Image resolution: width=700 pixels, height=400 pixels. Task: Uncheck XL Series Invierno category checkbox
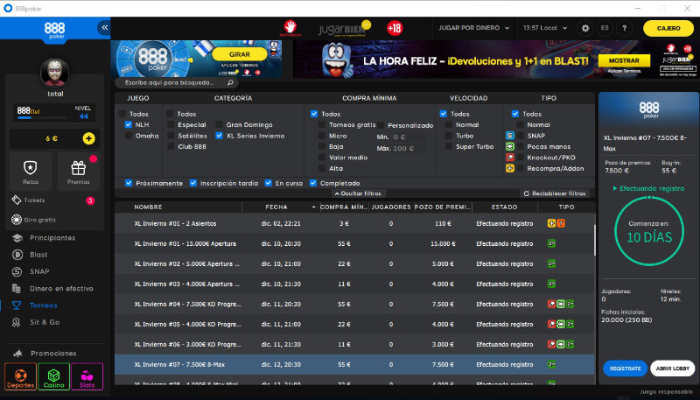[219, 136]
